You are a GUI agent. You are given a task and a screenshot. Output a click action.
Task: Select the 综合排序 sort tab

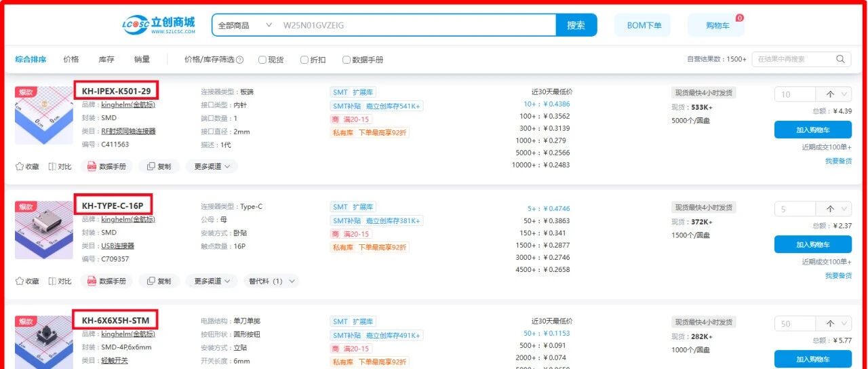click(31, 60)
